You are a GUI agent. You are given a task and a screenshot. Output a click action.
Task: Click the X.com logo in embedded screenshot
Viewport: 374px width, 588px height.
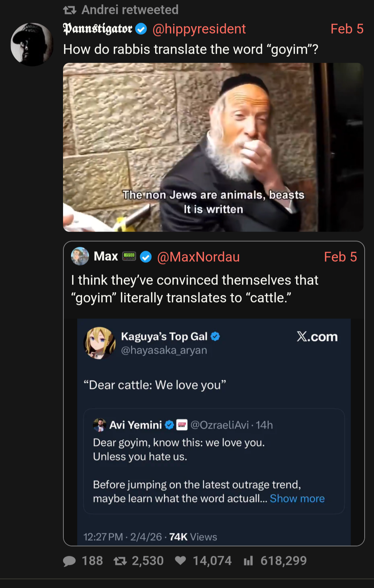[317, 337]
